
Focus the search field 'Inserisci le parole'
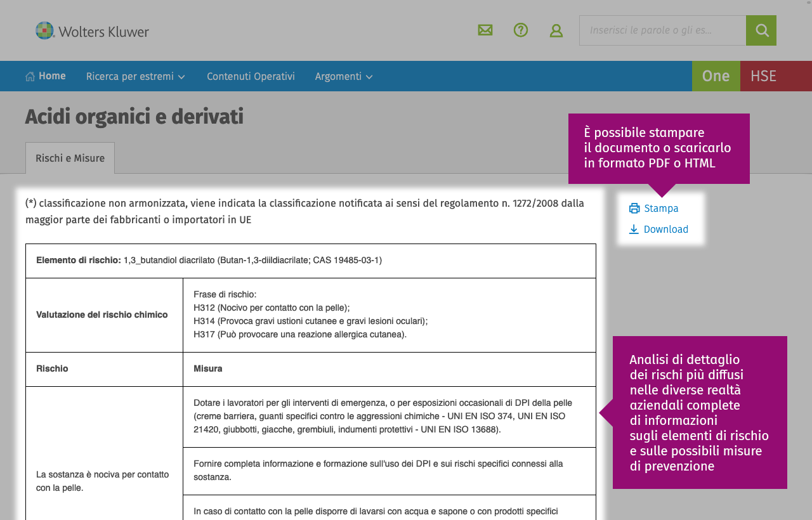[x=662, y=30]
